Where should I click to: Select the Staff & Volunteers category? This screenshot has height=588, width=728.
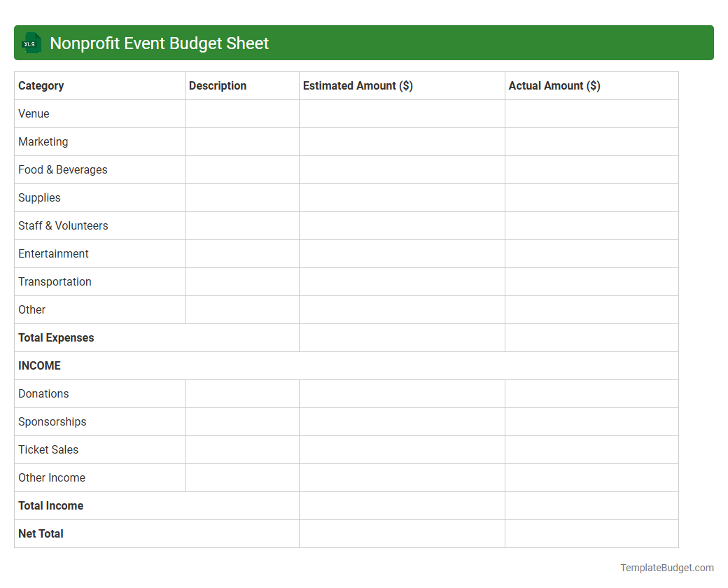click(x=63, y=225)
